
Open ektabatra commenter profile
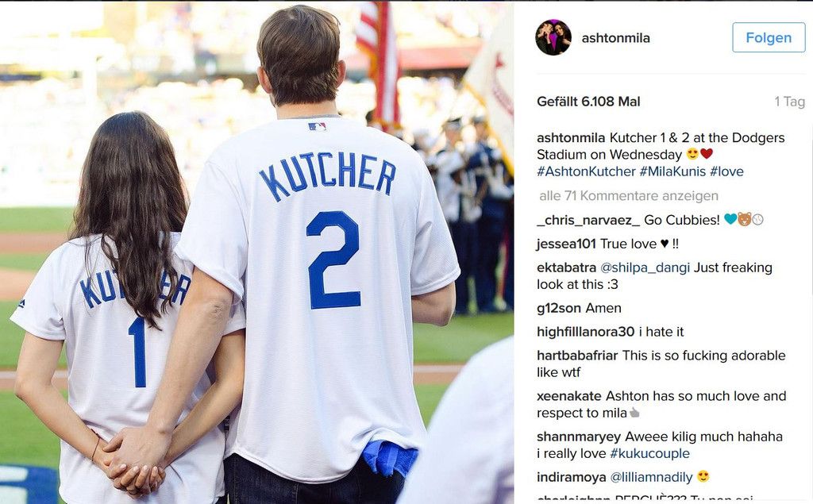point(566,267)
